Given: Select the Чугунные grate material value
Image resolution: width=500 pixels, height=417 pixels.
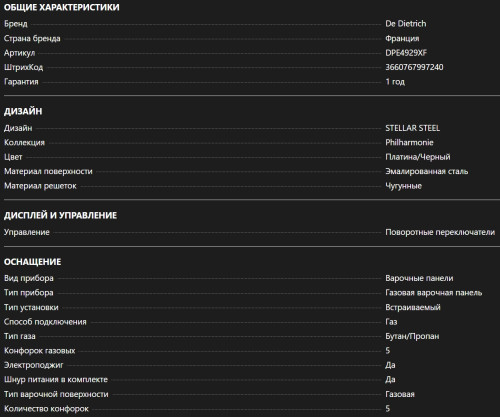Looking at the screenshot, I should click(x=403, y=186).
